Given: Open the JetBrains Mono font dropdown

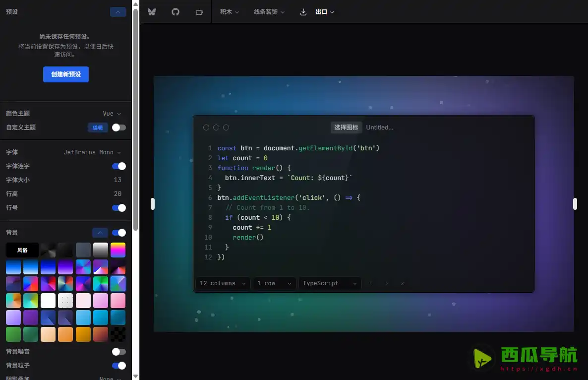Looking at the screenshot, I should point(92,152).
